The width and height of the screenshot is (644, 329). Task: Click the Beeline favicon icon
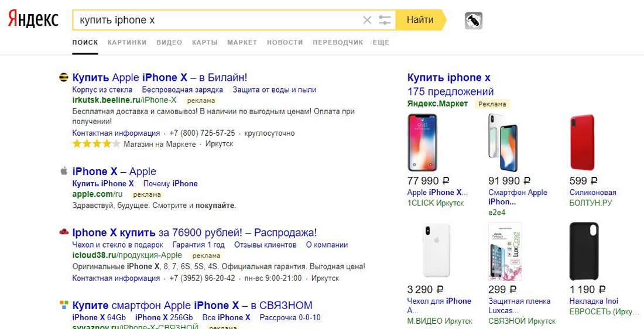point(64,77)
